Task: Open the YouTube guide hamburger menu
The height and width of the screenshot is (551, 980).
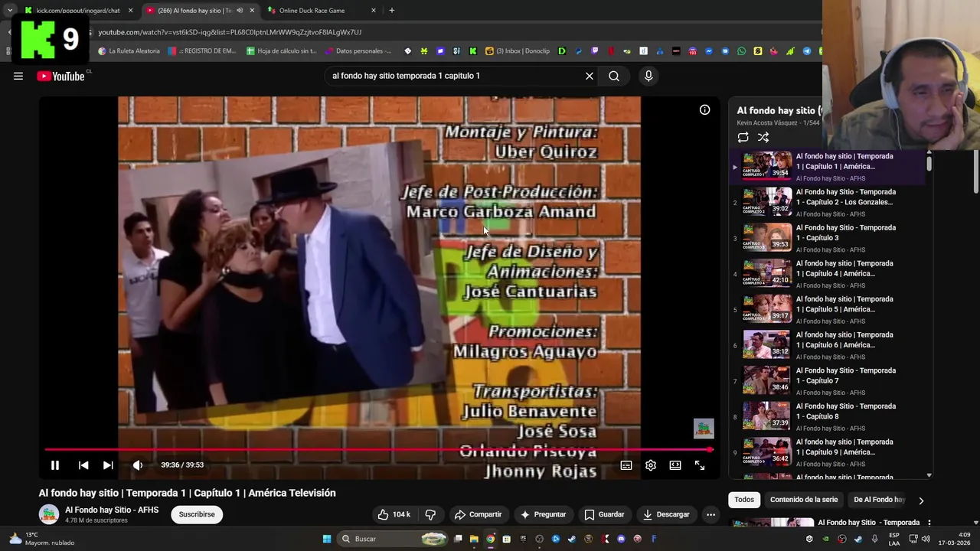Action: 18,76
